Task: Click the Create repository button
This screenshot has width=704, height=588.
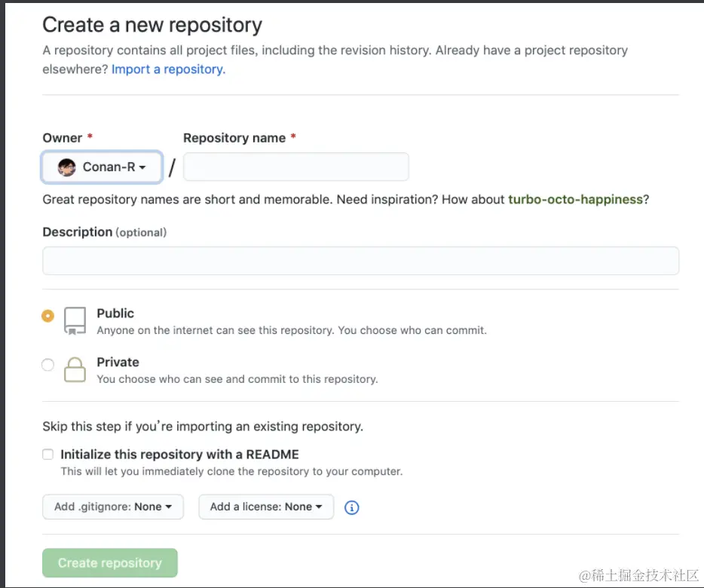Action: 110,563
